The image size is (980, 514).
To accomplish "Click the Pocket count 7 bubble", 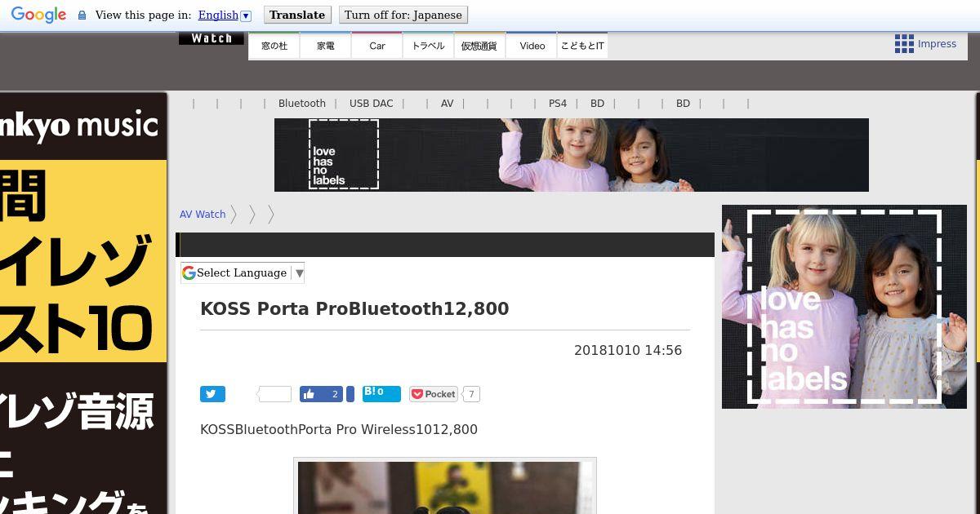I will (471, 394).
